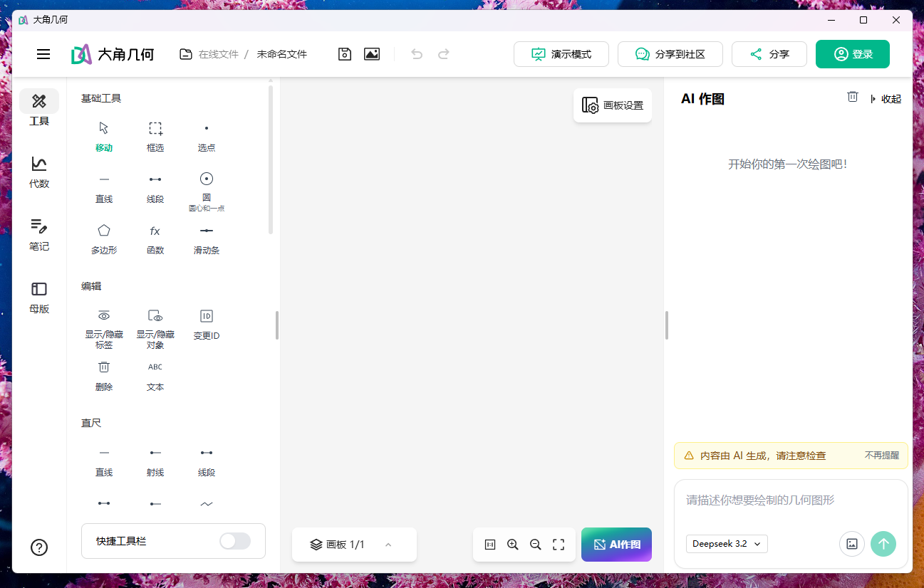Switch to the 代数 sidebar tab
Image resolution: width=924 pixels, height=588 pixels.
pyautogui.click(x=39, y=172)
